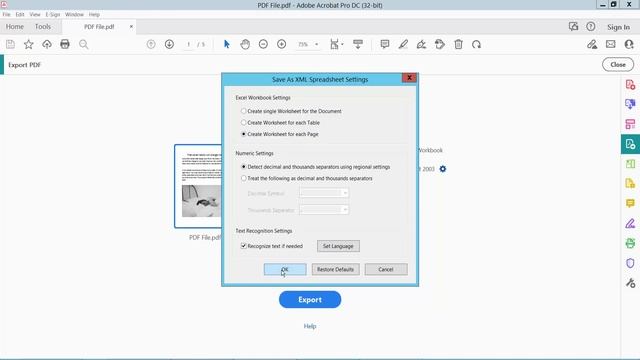The image size is (640, 360).
Task: Click the Sign document pen icon
Action: [x=421, y=44]
